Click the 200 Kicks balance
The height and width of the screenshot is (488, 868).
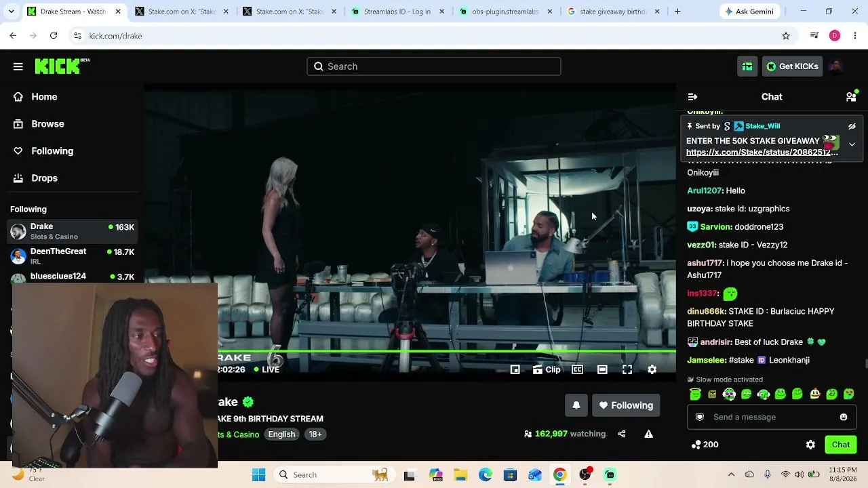point(705,445)
